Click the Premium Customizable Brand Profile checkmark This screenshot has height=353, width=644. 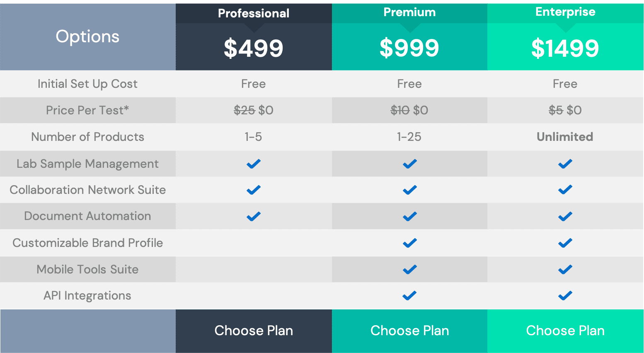[409, 243]
